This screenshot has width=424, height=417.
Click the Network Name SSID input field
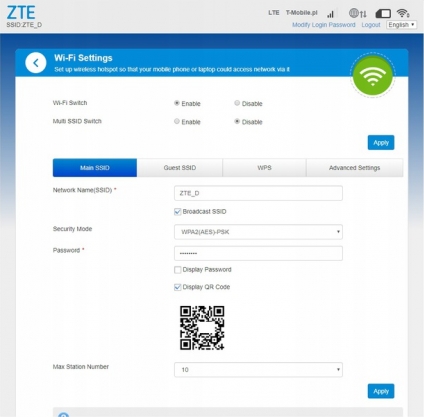[x=258, y=193]
